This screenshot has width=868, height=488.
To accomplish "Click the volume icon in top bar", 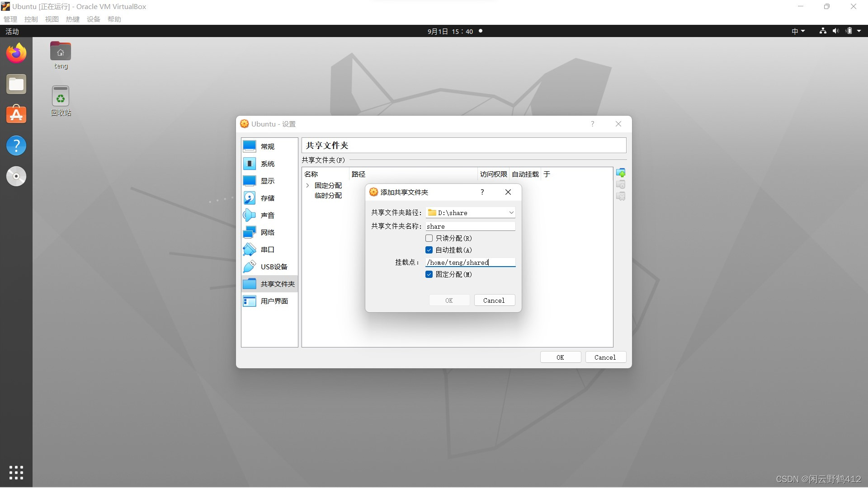I will pos(835,31).
